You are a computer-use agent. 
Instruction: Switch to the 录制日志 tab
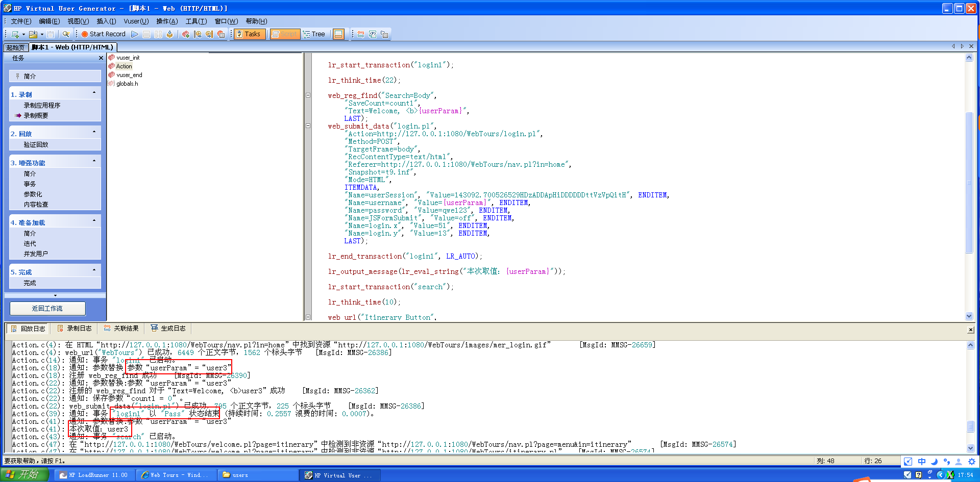[75, 328]
